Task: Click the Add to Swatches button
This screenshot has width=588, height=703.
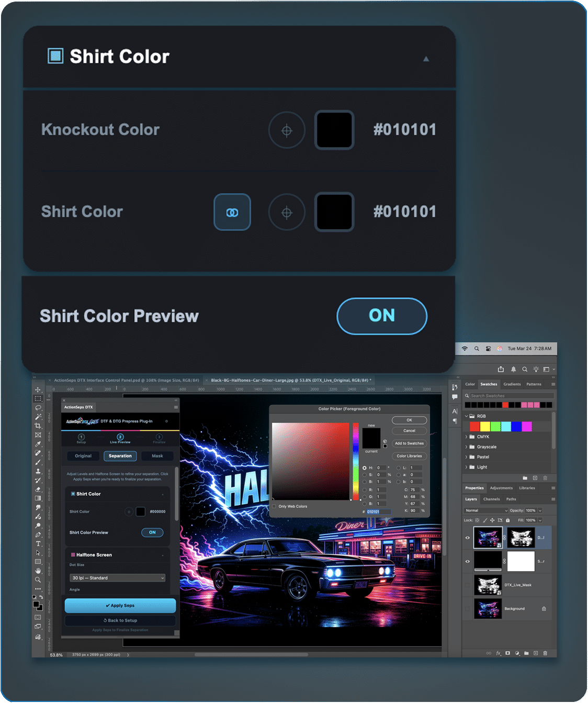Action: pos(410,443)
